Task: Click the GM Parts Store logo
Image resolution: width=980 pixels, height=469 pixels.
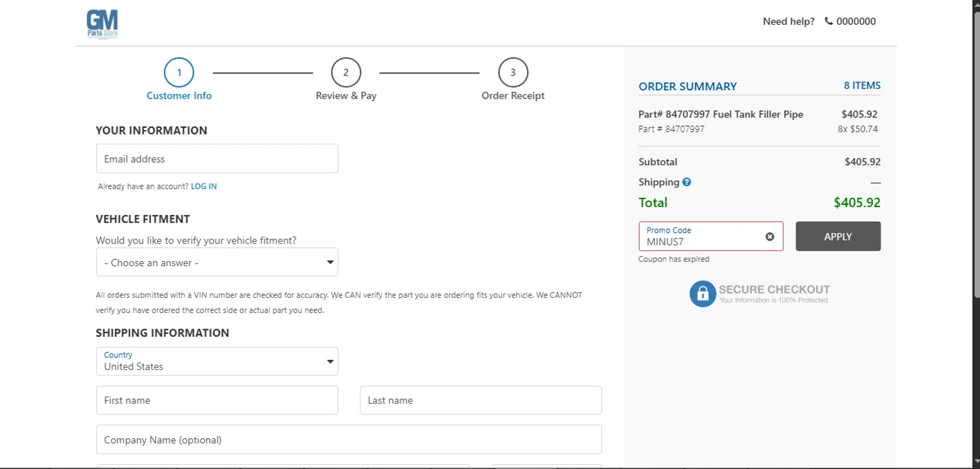Action: pos(103,25)
